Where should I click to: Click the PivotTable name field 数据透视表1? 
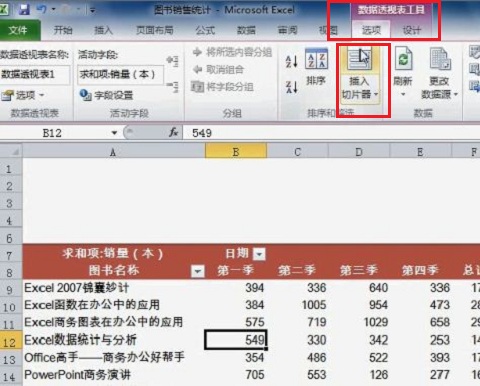[35, 74]
